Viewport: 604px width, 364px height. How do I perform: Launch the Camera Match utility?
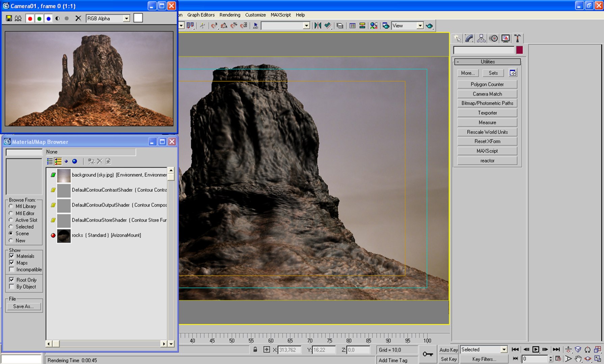tap(487, 94)
